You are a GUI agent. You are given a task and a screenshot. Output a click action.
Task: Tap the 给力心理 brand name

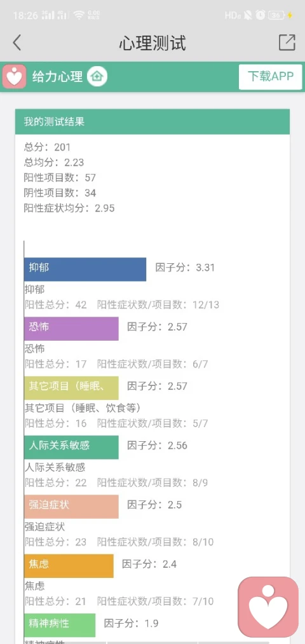tap(57, 76)
